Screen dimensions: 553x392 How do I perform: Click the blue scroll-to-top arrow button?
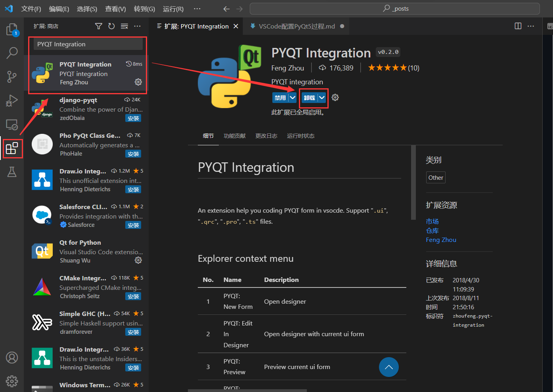coord(388,367)
